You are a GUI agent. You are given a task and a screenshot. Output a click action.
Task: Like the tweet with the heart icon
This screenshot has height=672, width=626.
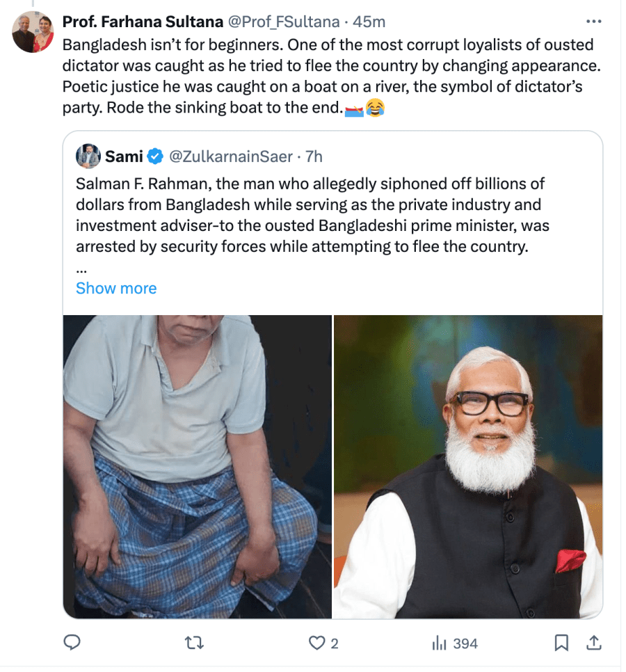point(317,643)
